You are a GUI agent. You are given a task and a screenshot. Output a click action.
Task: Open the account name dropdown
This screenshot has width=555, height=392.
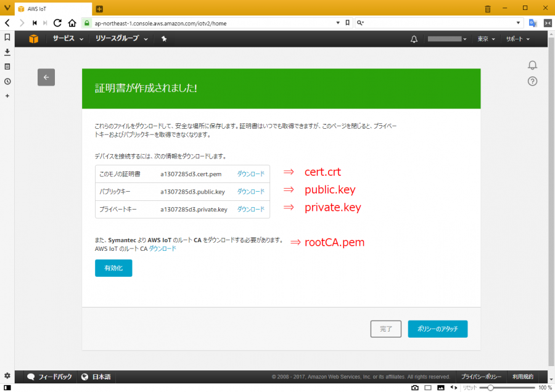447,39
